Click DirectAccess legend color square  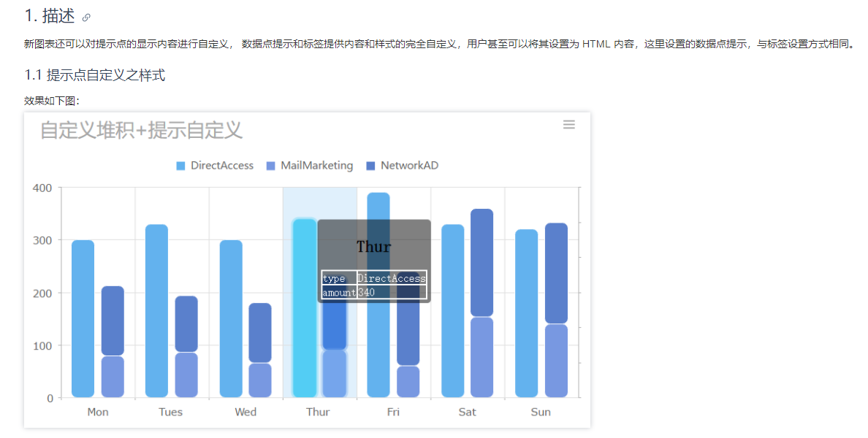[180, 166]
